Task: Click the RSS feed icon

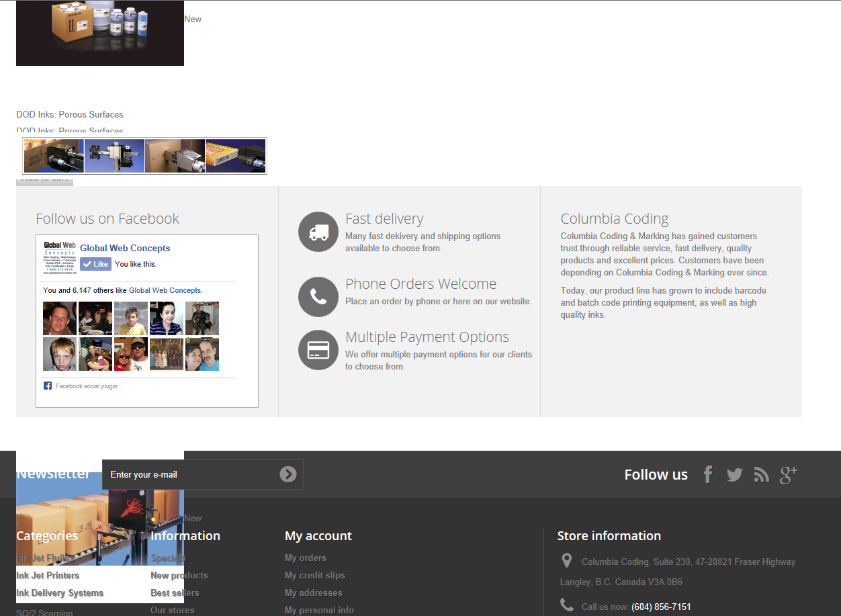Action: pyautogui.click(x=761, y=475)
